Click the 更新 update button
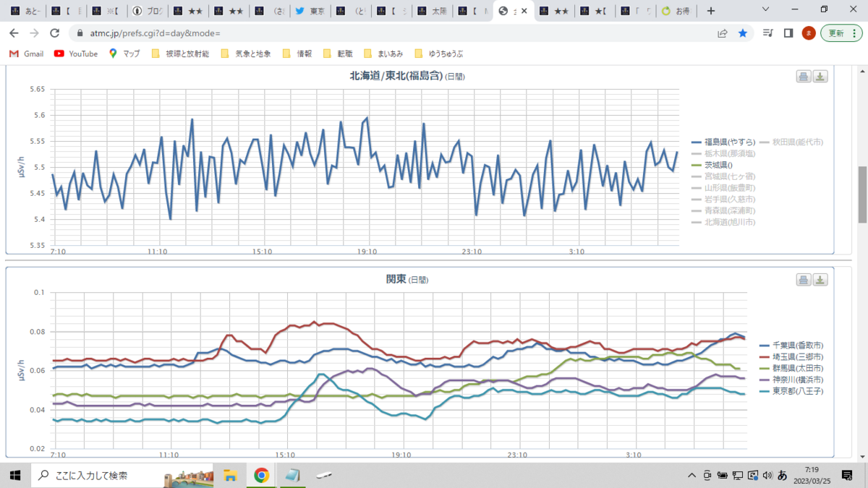868x488 pixels. point(841,33)
